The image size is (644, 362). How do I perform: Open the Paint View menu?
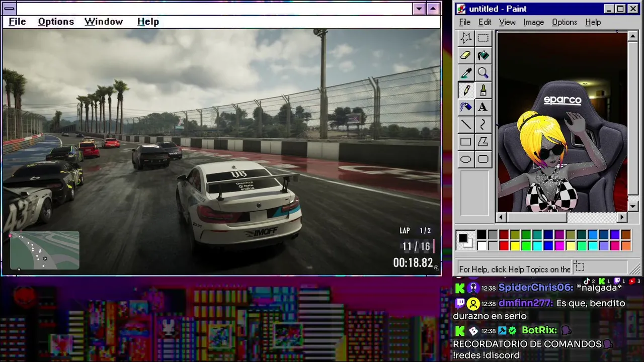(507, 22)
